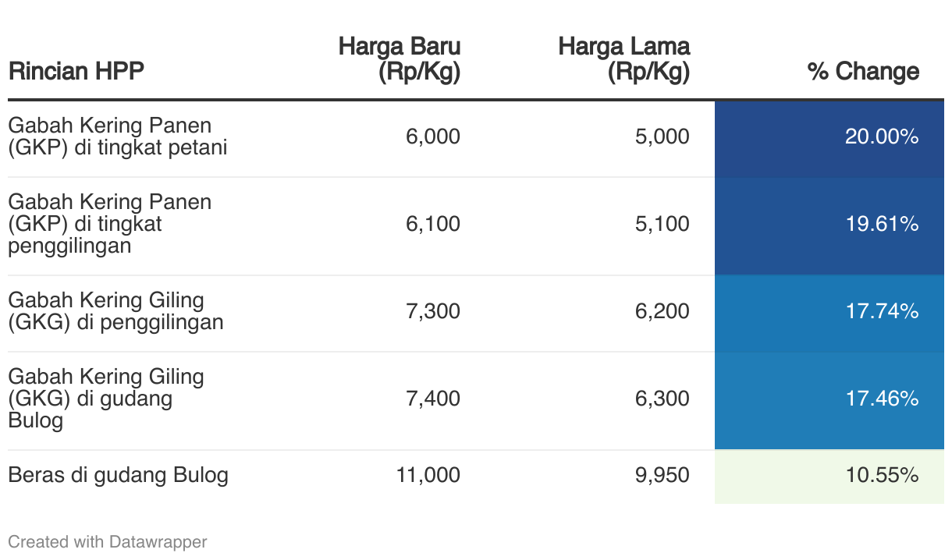Select Beras di gudang Bulog label
Image resolution: width=952 pixels, height=560 pixels.
tap(118, 475)
